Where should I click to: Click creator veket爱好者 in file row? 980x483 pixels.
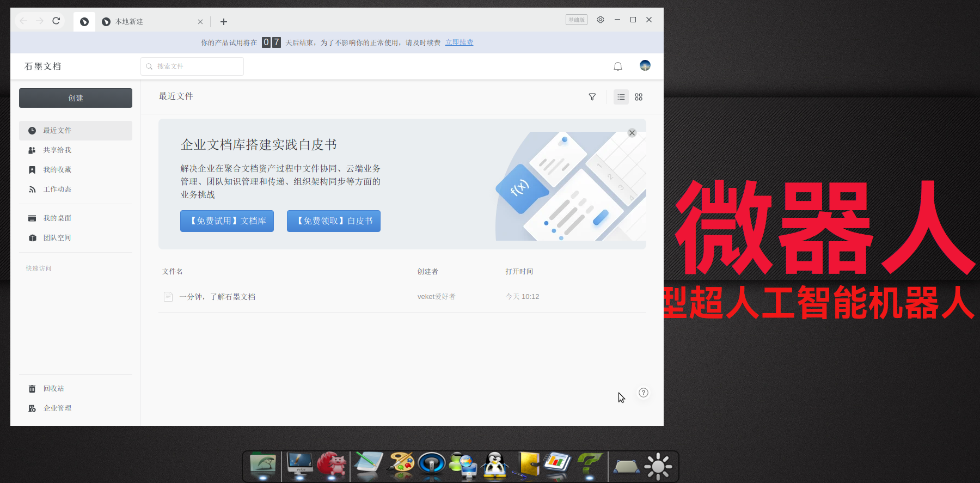click(437, 297)
